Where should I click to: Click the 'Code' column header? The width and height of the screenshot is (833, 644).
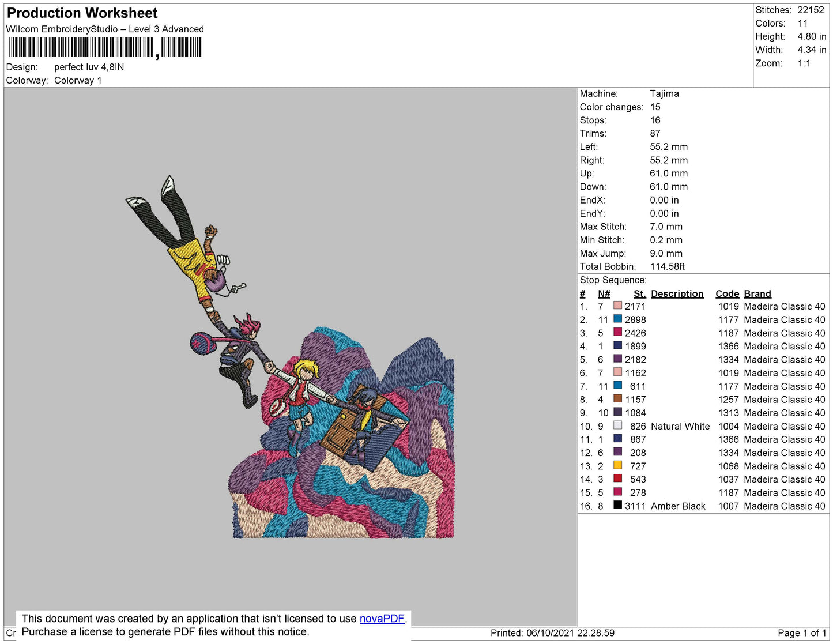728,293
